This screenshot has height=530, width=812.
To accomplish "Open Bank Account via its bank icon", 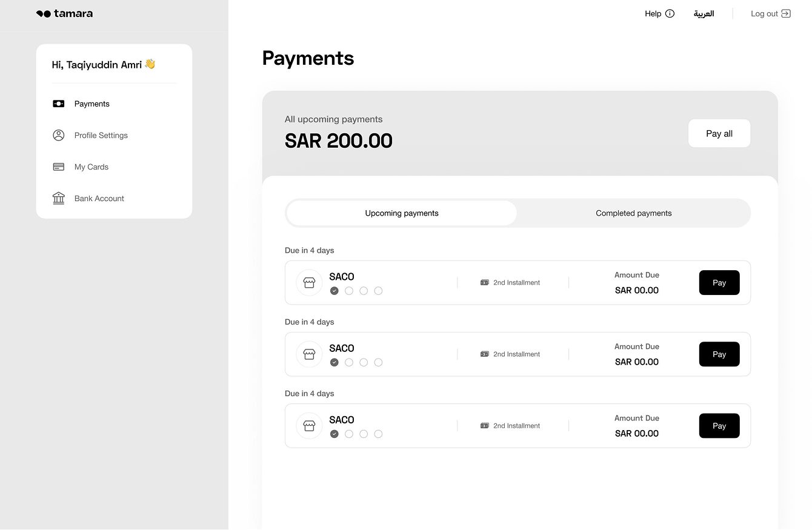I will (59, 198).
